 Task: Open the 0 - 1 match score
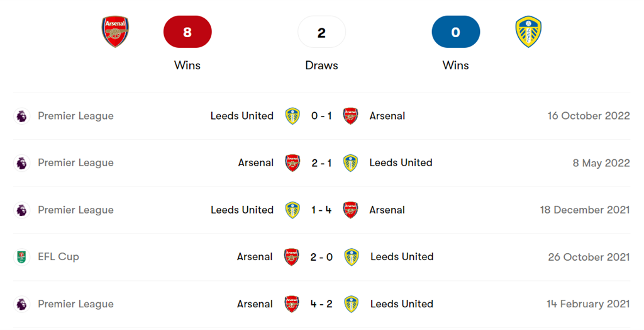tap(321, 116)
